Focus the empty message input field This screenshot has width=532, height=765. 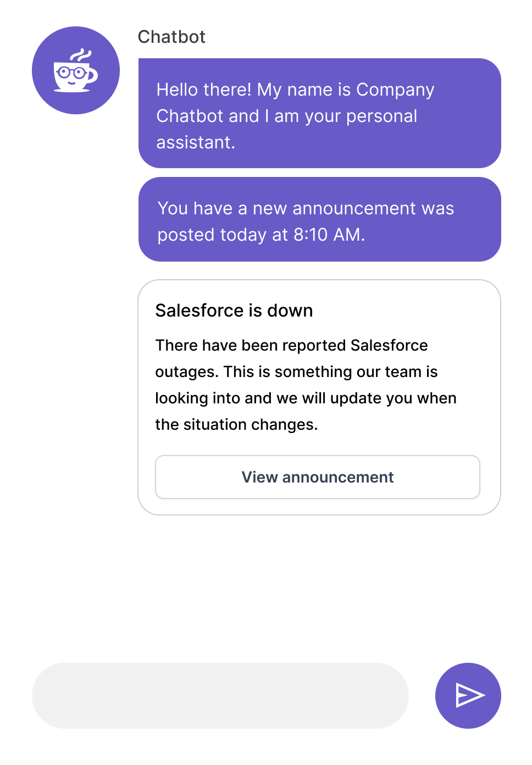220,695
